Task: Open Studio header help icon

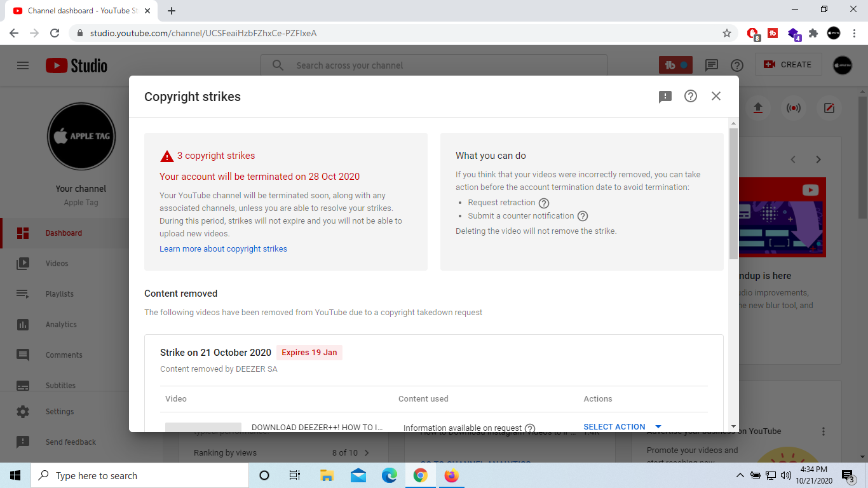Action: pos(737,65)
